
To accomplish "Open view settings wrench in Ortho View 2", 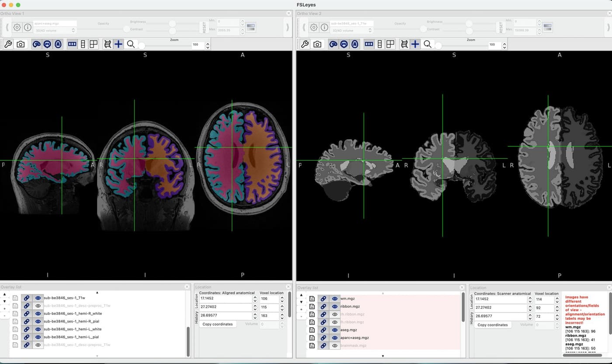I will 305,44.
